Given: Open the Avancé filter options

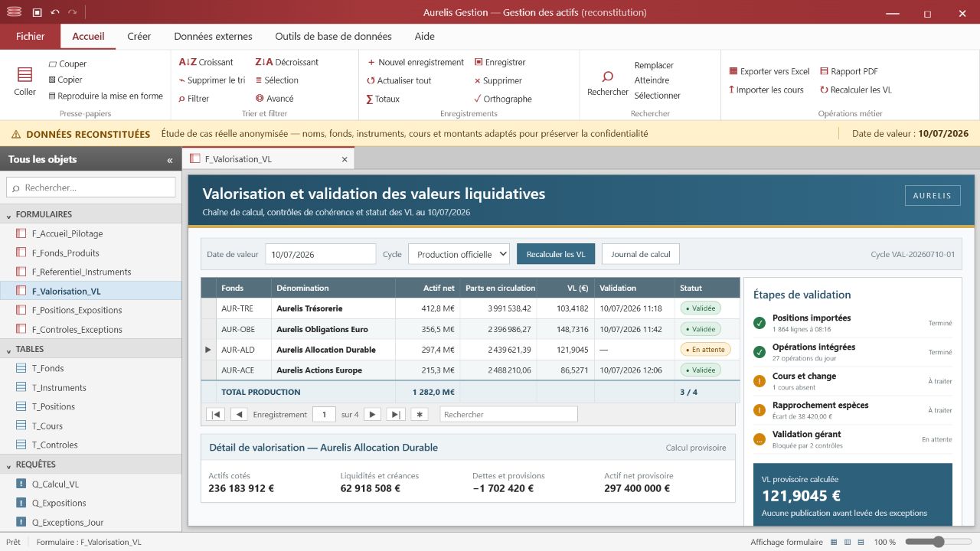Looking at the screenshot, I should 274,99.
